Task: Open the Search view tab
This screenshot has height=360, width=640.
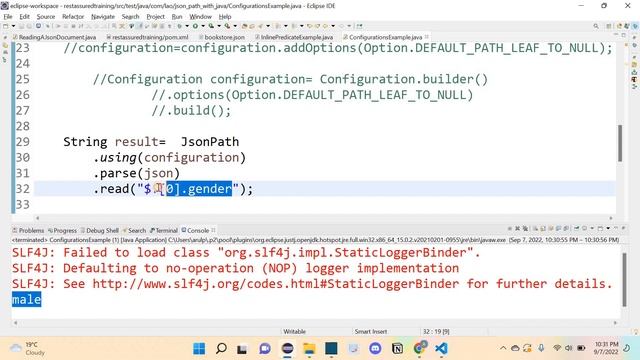Action: coord(134,230)
